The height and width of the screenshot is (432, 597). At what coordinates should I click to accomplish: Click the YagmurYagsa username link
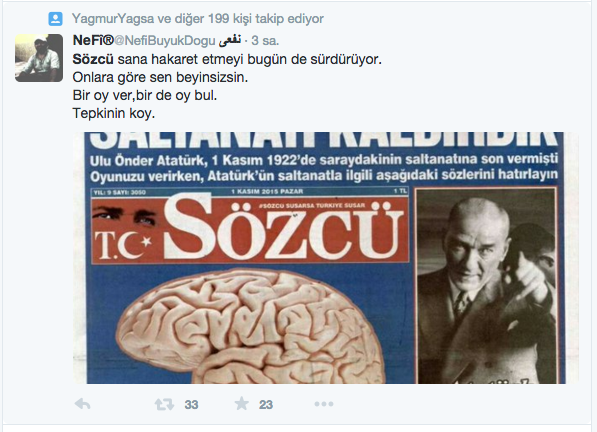pyautogui.click(x=113, y=19)
